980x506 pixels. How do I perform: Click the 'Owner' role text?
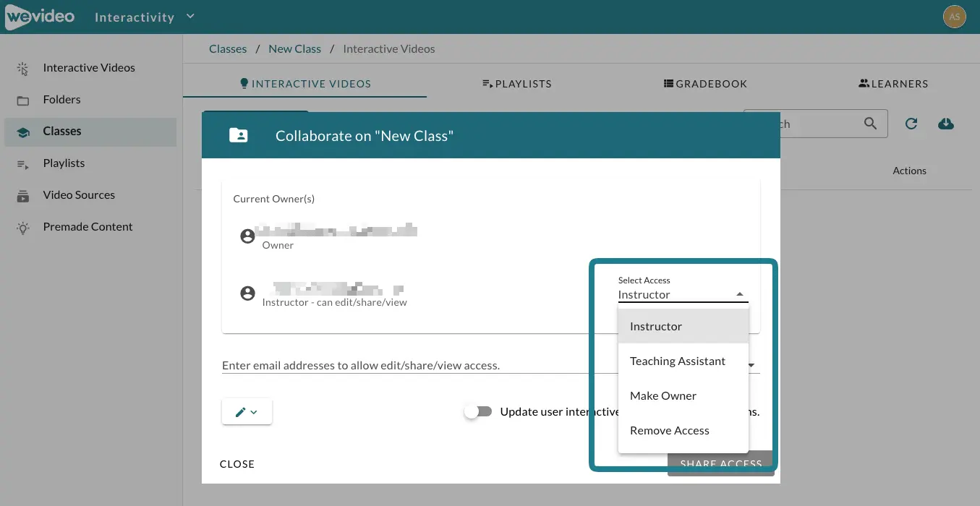coord(278,246)
